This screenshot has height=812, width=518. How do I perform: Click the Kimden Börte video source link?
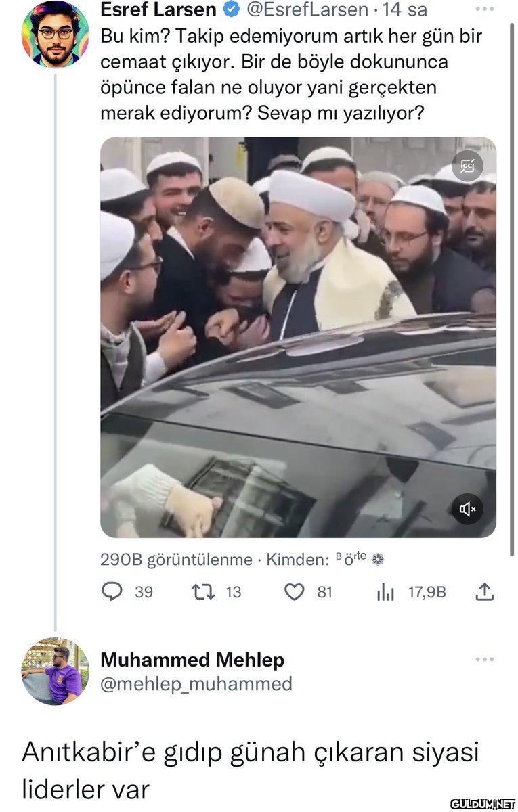(351, 559)
